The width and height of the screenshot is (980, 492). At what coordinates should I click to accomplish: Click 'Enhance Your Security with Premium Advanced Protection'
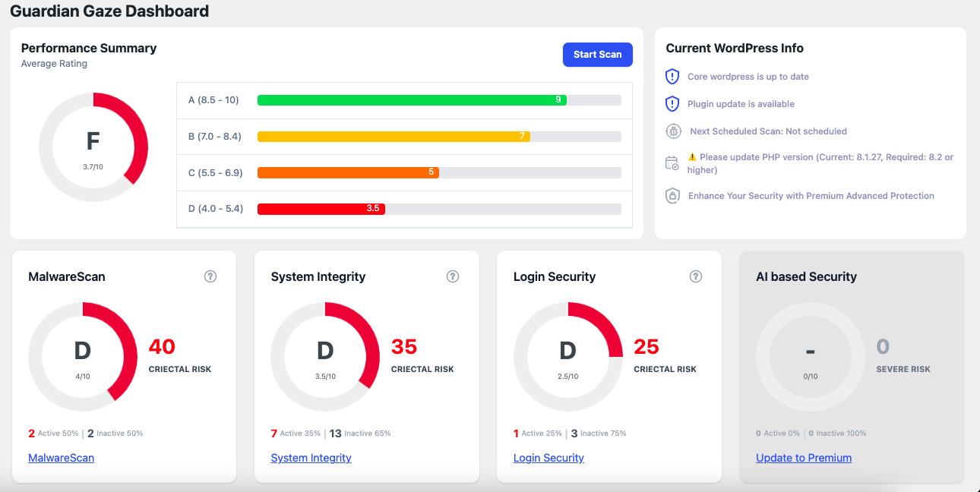[811, 196]
